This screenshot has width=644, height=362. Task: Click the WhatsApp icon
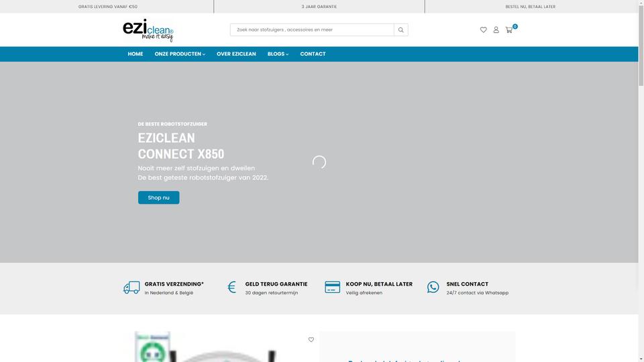point(433,288)
